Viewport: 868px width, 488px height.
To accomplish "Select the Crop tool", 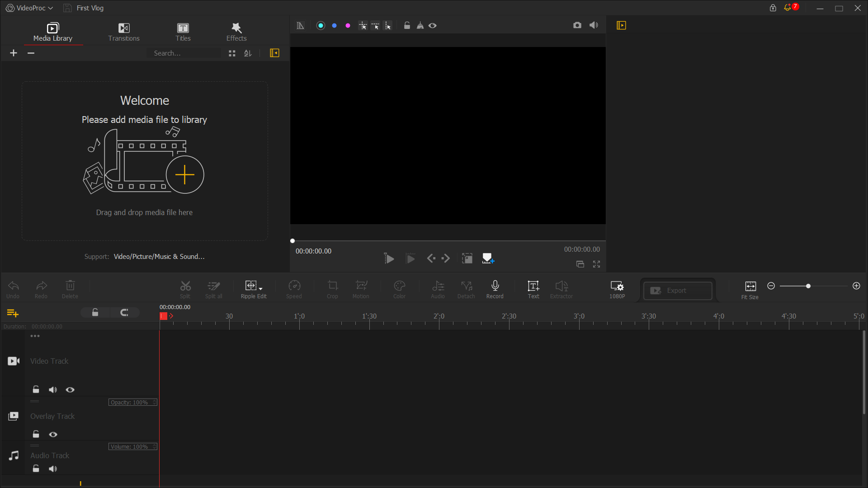I will 333,290.
